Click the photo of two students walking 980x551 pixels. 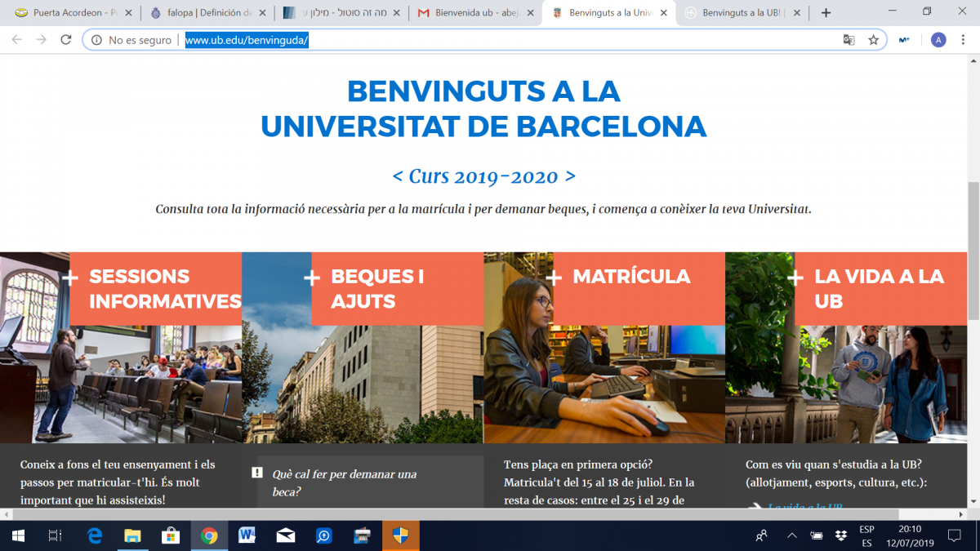point(846,384)
